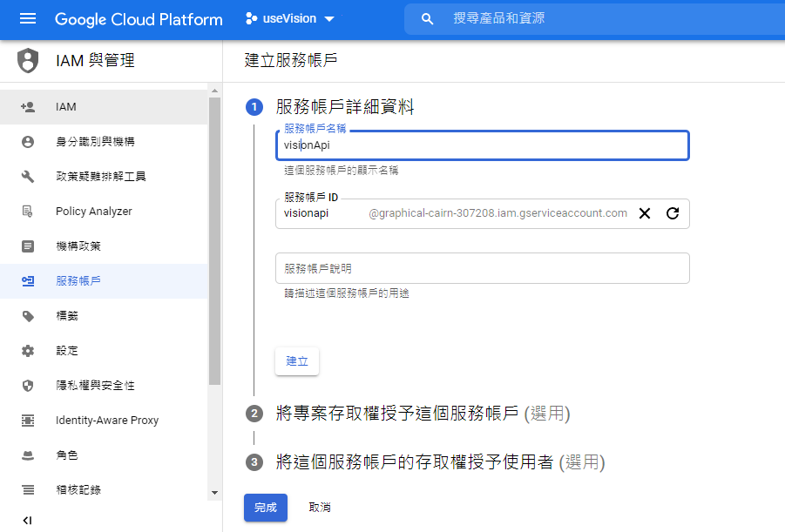Image resolution: width=785 pixels, height=532 pixels.
Task: Click the Policy Analyzer document icon
Action: pyautogui.click(x=28, y=212)
